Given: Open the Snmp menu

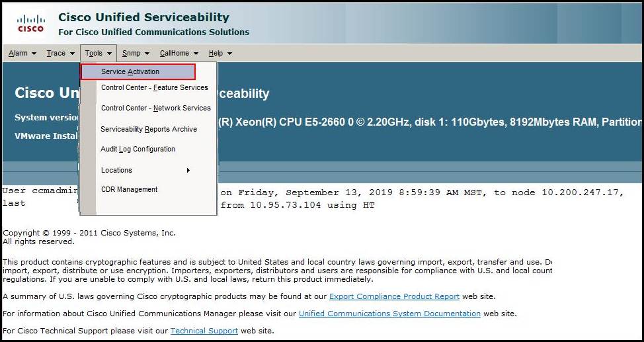Looking at the screenshot, I should (x=136, y=53).
